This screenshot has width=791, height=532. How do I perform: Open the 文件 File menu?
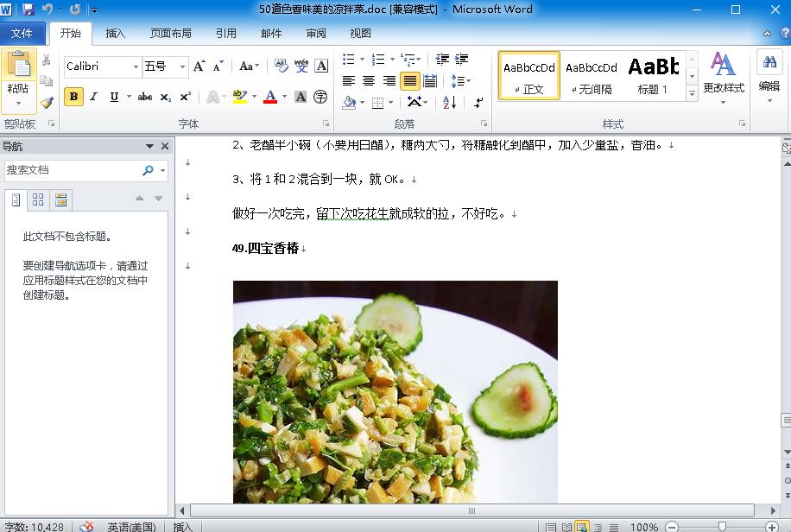22,34
